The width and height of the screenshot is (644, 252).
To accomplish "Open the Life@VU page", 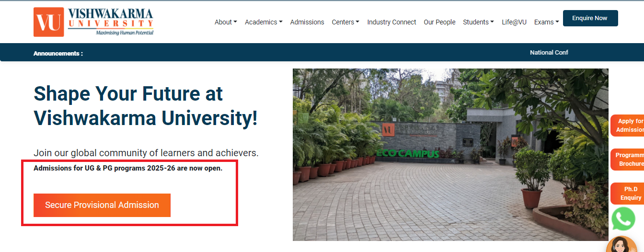I will (x=514, y=22).
